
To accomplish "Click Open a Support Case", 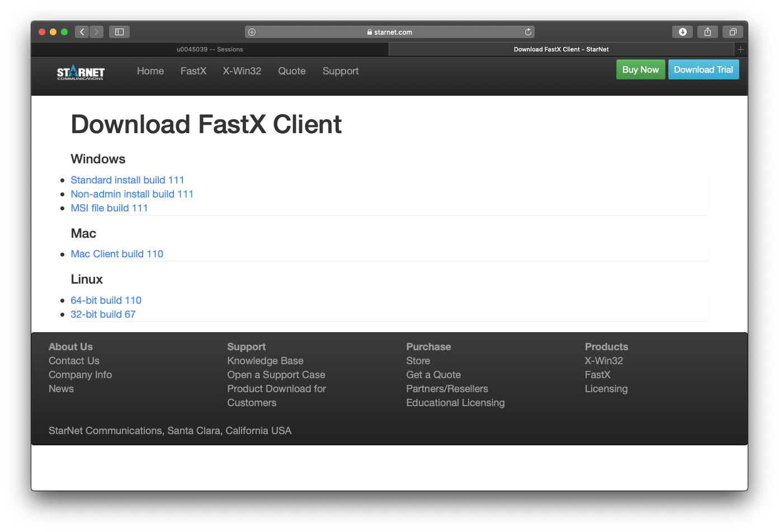I will [x=276, y=375].
